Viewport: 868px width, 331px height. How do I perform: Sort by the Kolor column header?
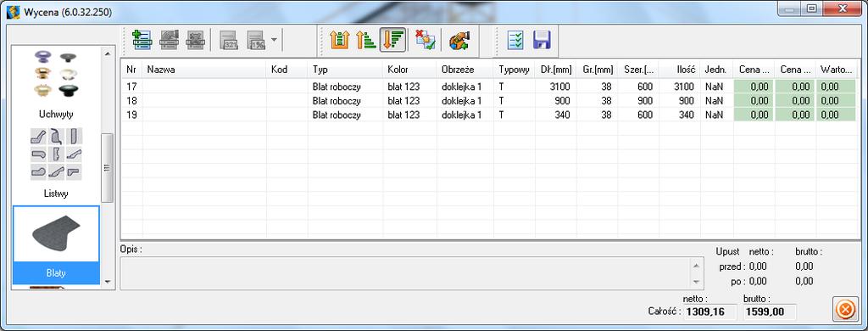coord(410,70)
